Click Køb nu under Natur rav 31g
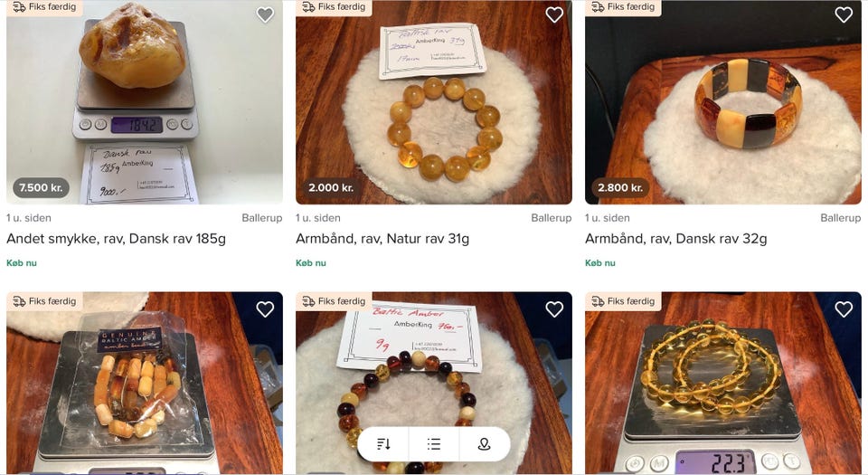 311,263
